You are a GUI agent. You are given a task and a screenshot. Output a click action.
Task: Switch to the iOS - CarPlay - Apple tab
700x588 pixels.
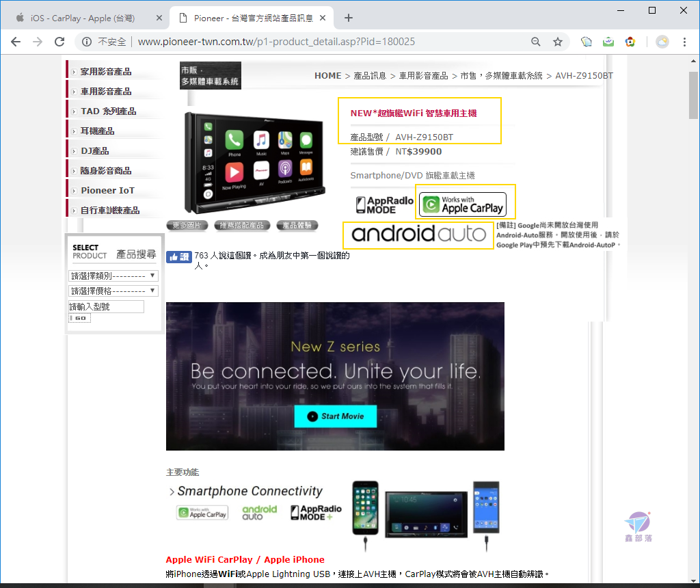coord(84,18)
